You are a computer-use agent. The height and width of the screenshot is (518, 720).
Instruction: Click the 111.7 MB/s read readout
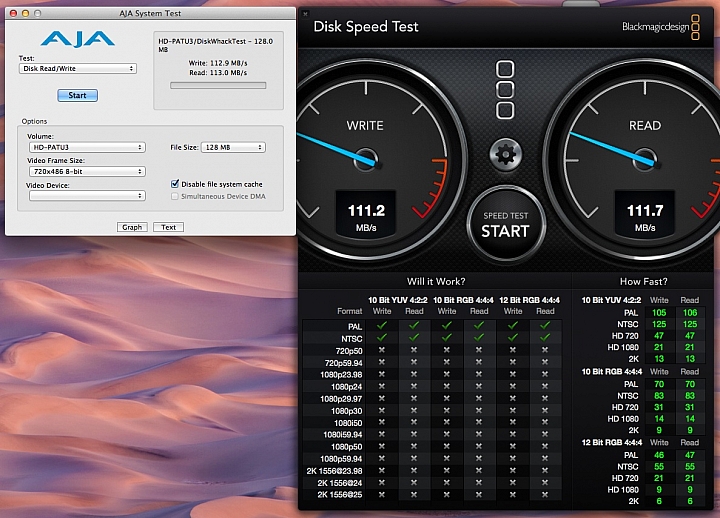tap(645, 213)
